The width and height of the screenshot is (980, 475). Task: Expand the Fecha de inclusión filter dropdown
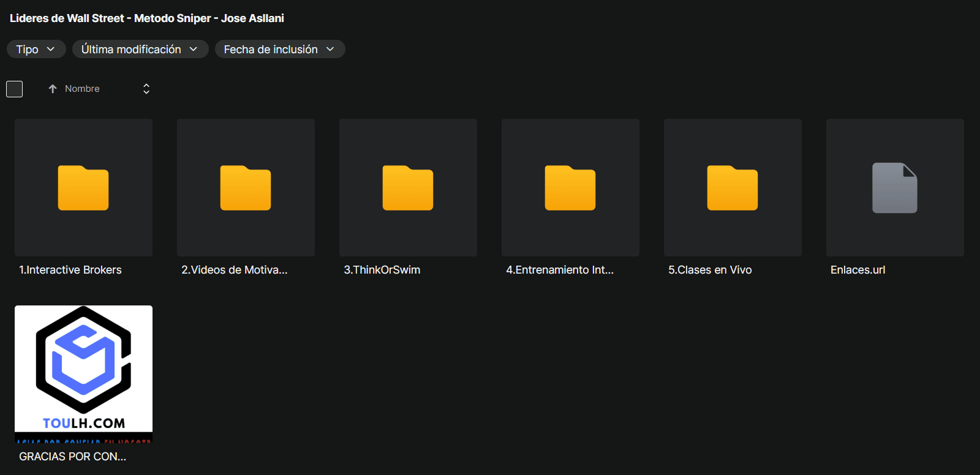279,49
